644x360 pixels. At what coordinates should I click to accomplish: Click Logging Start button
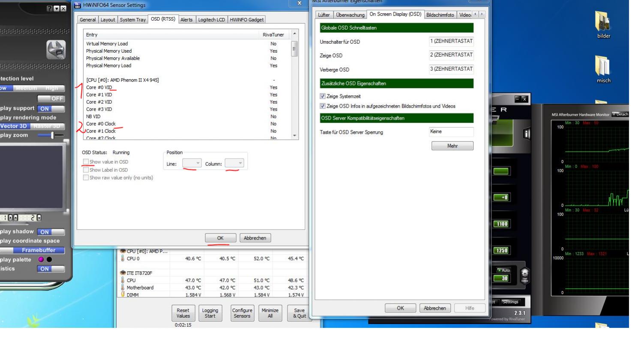pos(210,313)
